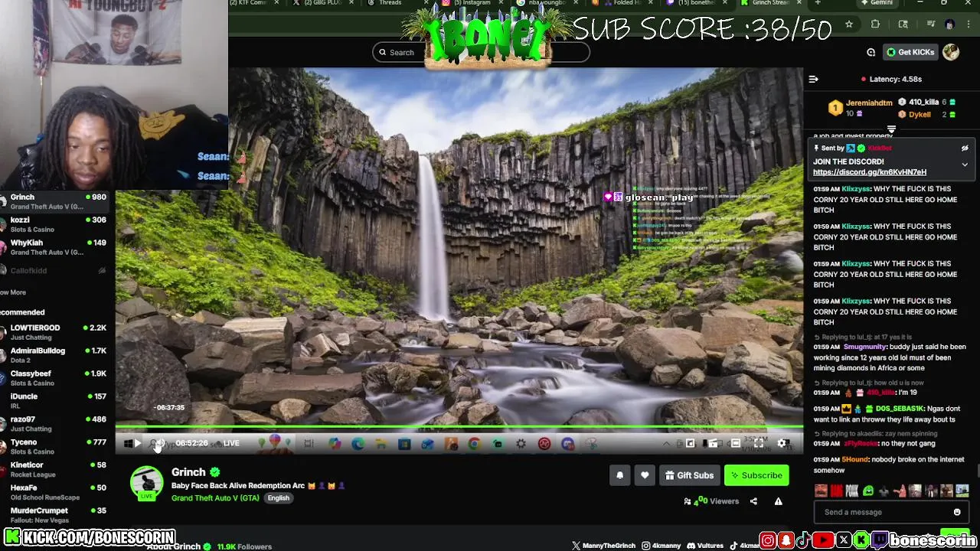Click Dykell on gift leaderboard

click(920, 115)
